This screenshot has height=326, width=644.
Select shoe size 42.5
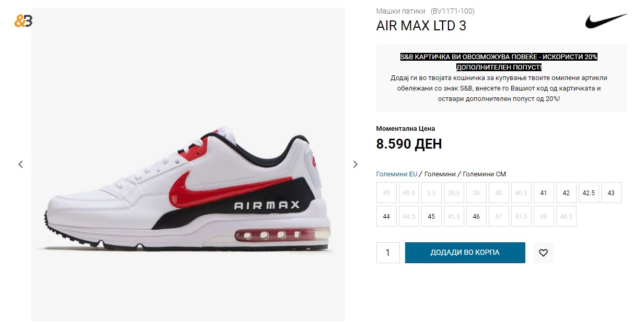[589, 193]
